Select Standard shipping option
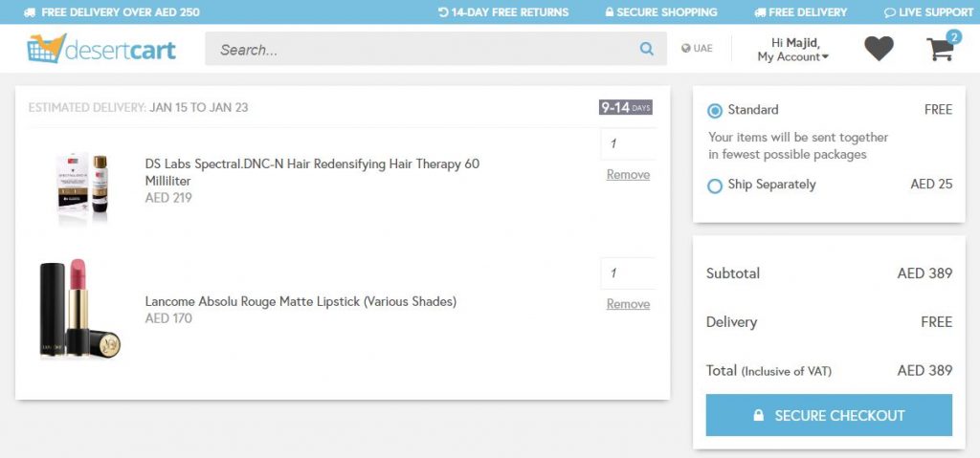Screen dimensions: 980x458 [714, 111]
